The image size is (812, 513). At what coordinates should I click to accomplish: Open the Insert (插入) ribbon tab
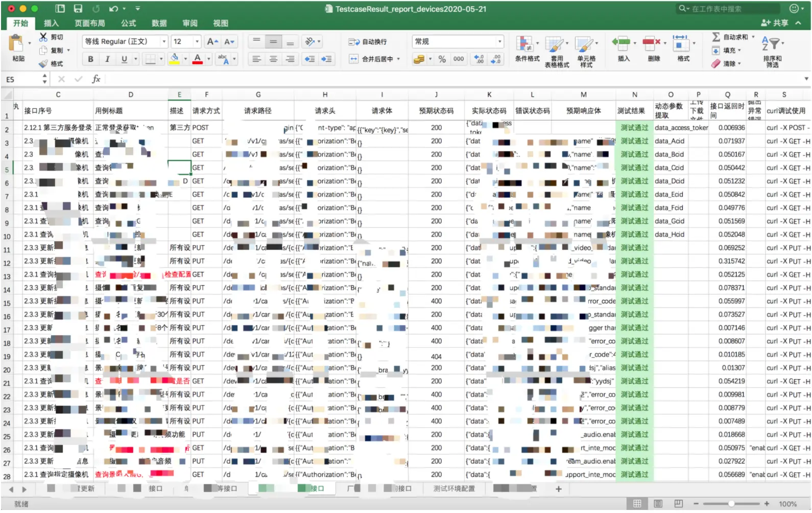click(51, 24)
